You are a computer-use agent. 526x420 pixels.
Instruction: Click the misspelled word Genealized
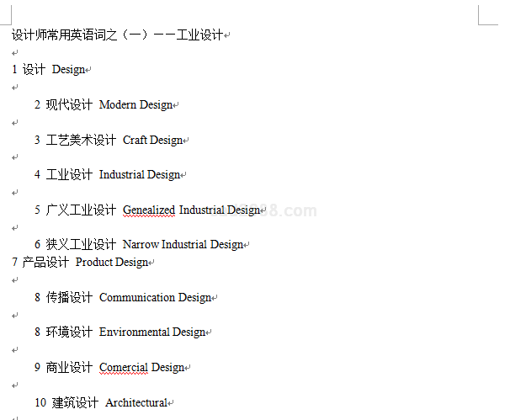click(149, 210)
